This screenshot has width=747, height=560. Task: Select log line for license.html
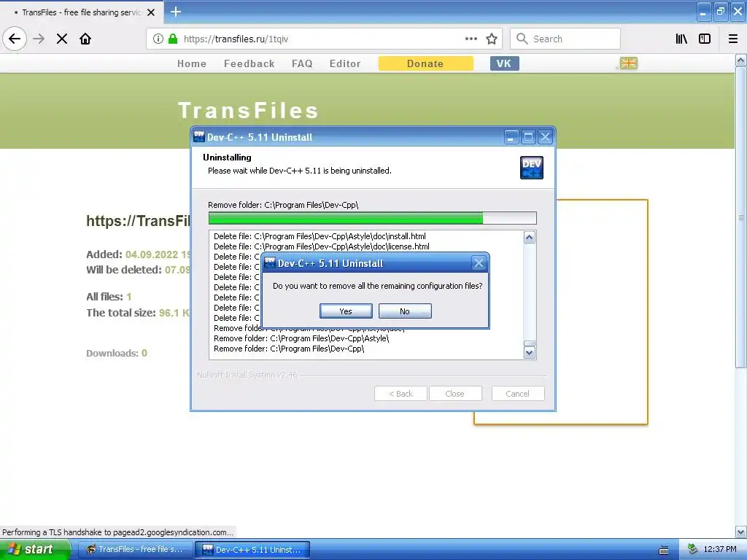(322, 246)
